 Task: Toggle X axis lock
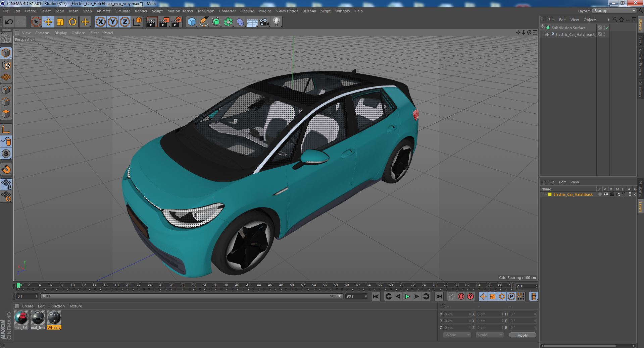100,22
